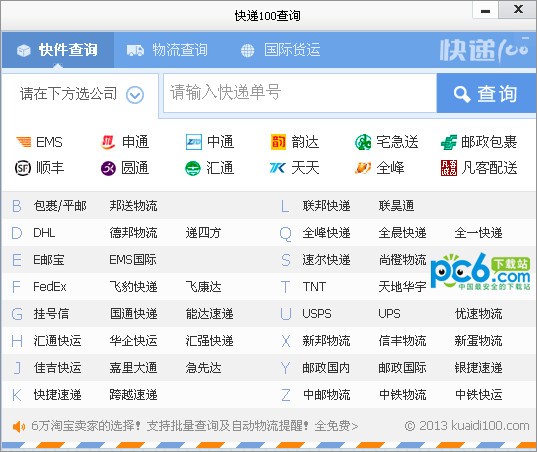Viewport: 537px width, 452px height.
Task: Open the 国际货运 tab
Action: point(280,50)
